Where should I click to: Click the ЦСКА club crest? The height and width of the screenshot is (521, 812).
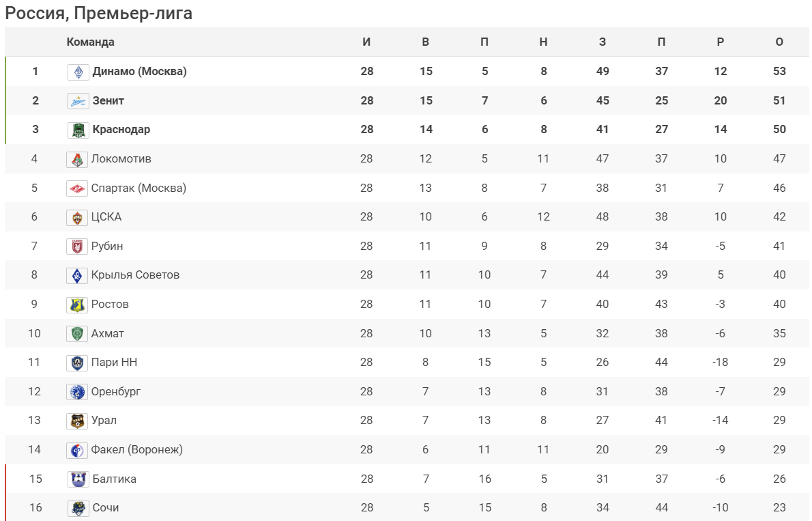[x=77, y=217]
